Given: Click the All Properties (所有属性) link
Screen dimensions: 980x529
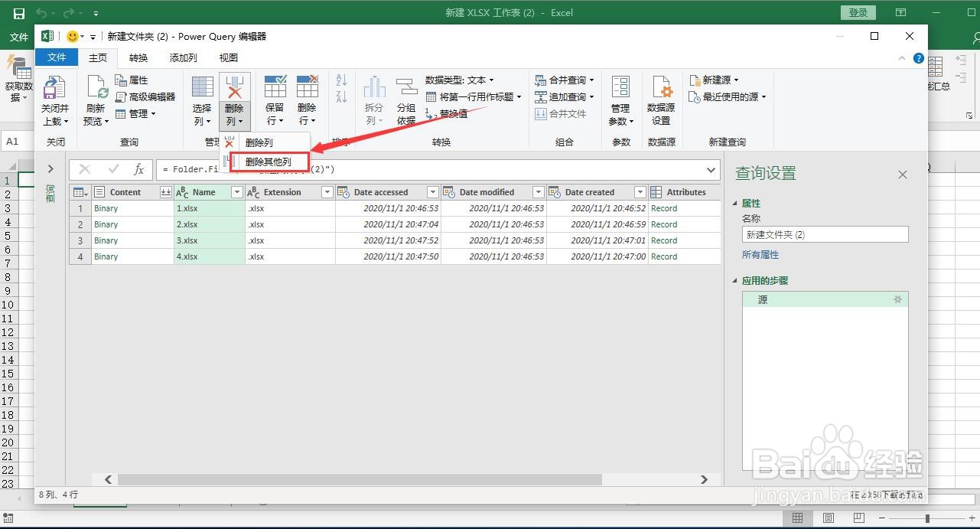Looking at the screenshot, I should [x=760, y=254].
